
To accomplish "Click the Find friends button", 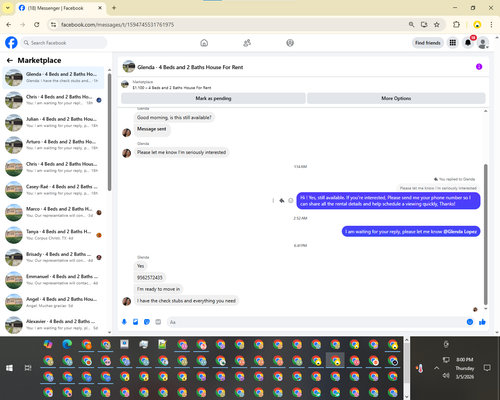I will click(428, 43).
